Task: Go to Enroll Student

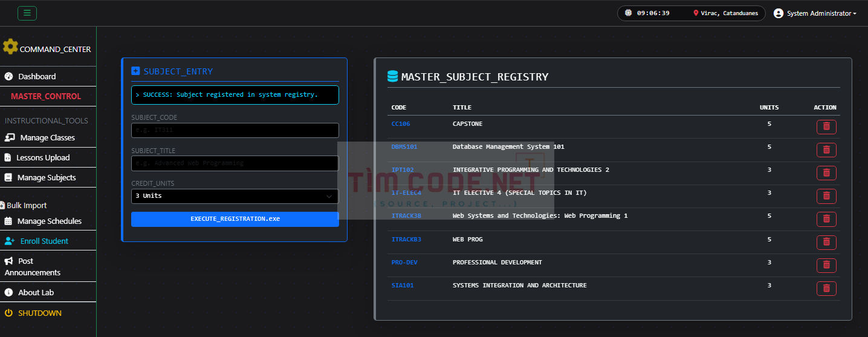Action: tap(44, 241)
